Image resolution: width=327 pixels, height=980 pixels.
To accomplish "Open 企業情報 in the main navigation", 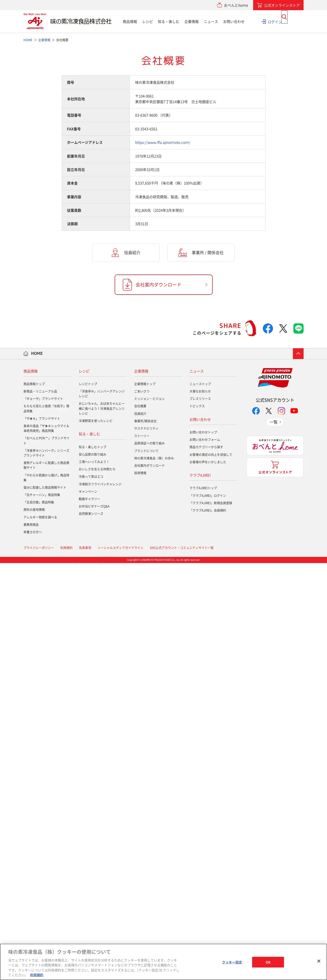I will click(192, 22).
